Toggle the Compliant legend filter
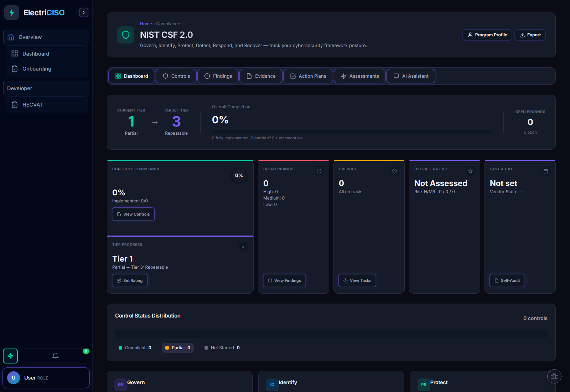Viewport: 570px width, 392px height. [135, 347]
